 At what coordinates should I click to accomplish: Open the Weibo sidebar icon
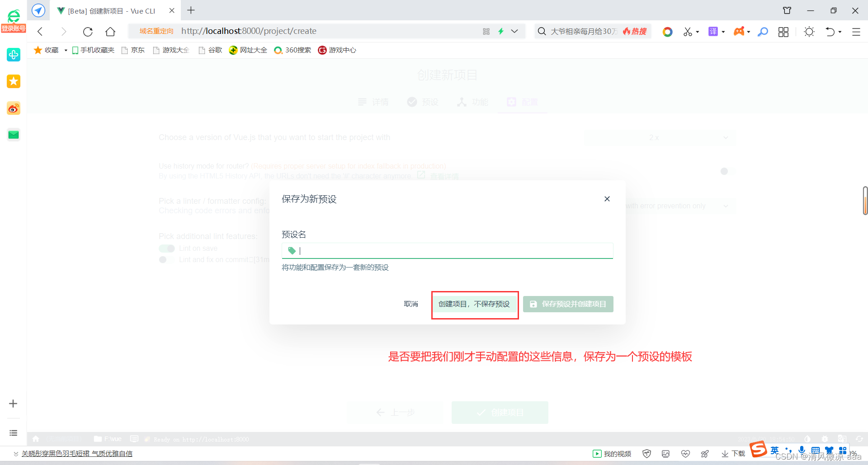(x=14, y=108)
